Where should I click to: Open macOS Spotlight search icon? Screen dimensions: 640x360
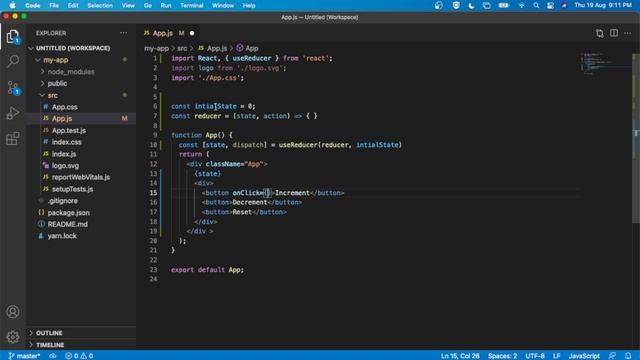536,5
